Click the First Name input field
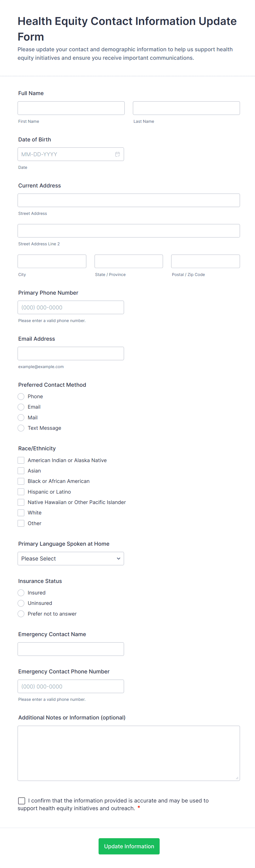The image size is (255, 868). [71, 108]
